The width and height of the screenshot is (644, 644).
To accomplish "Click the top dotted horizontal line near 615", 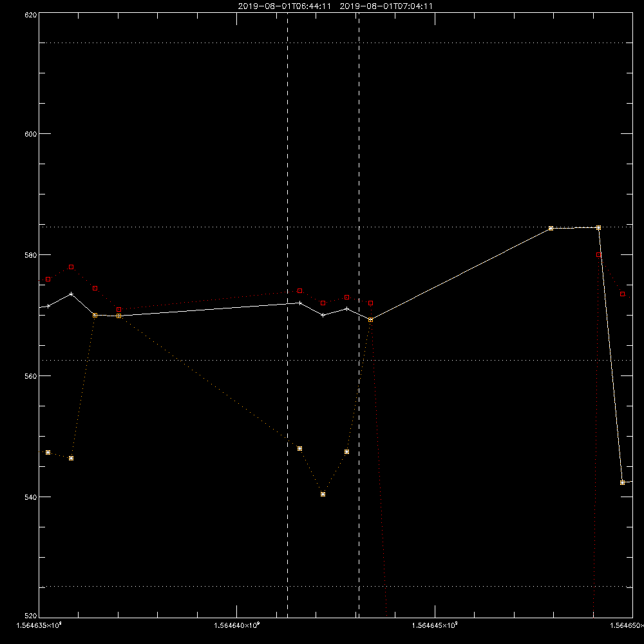I will 336,43.
